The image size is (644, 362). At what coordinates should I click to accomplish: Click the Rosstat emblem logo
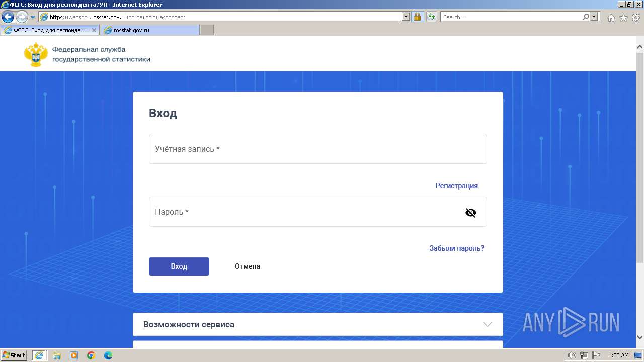coord(36,54)
